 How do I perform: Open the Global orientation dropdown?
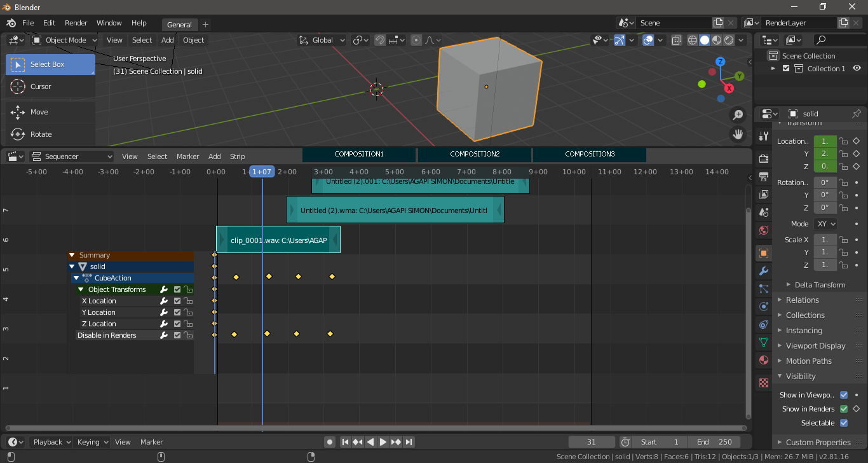(322, 40)
